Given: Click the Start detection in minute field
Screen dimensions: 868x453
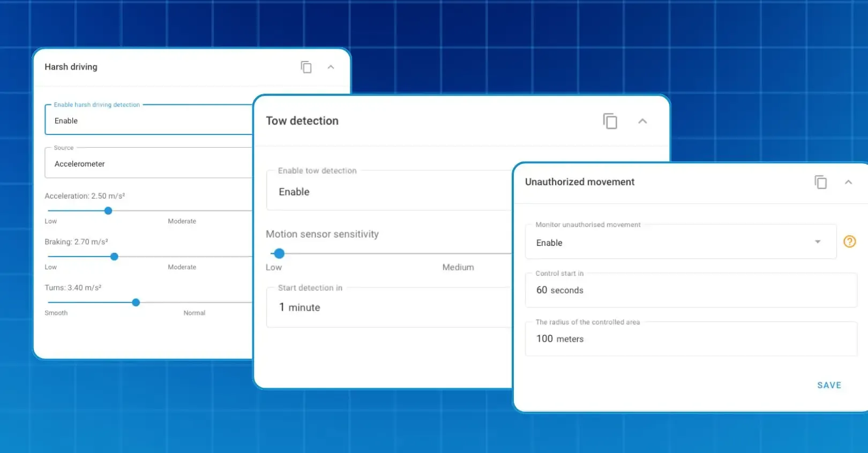Looking at the screenshot, I should point(388,307).
